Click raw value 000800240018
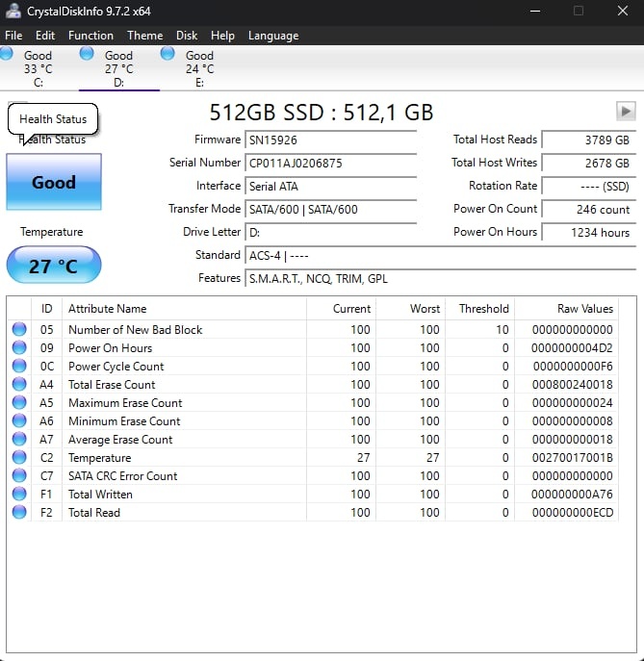 pos(572,385)
